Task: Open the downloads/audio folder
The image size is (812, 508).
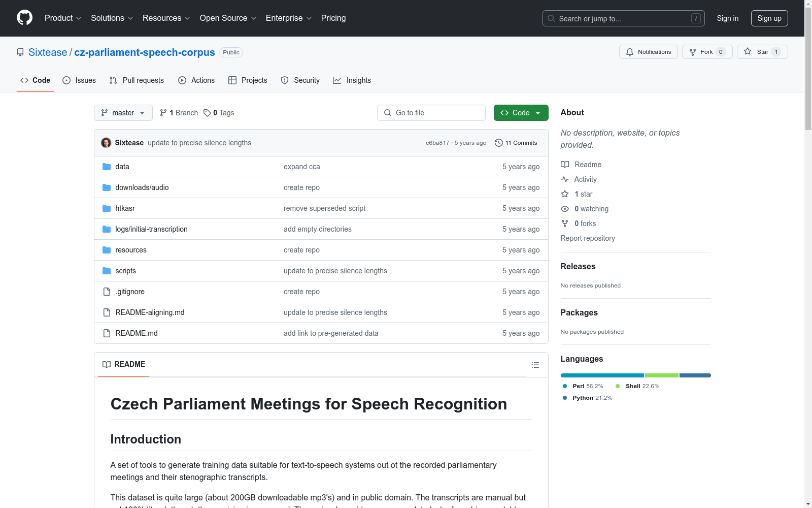Action: (x=142, y=187)
